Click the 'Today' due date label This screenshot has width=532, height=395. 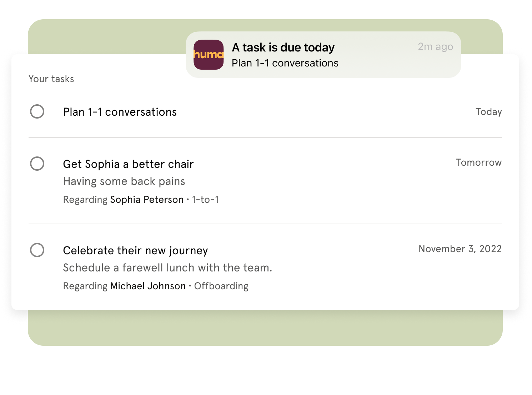coord(488,111)
